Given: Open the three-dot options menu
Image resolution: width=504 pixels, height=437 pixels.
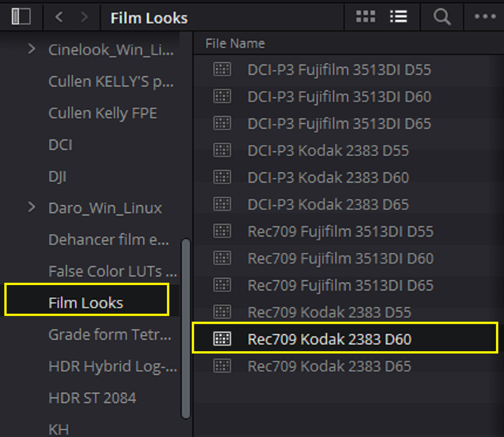Looking at the screenshot, I should coord(485,16).
